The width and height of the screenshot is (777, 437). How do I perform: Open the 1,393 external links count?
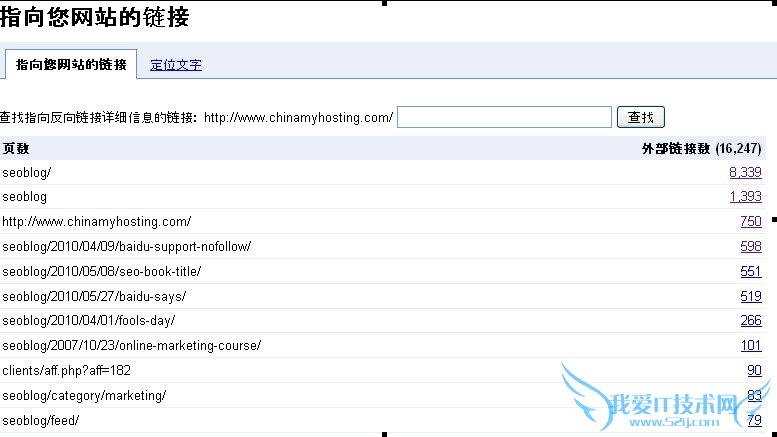(x=745, y=197)
